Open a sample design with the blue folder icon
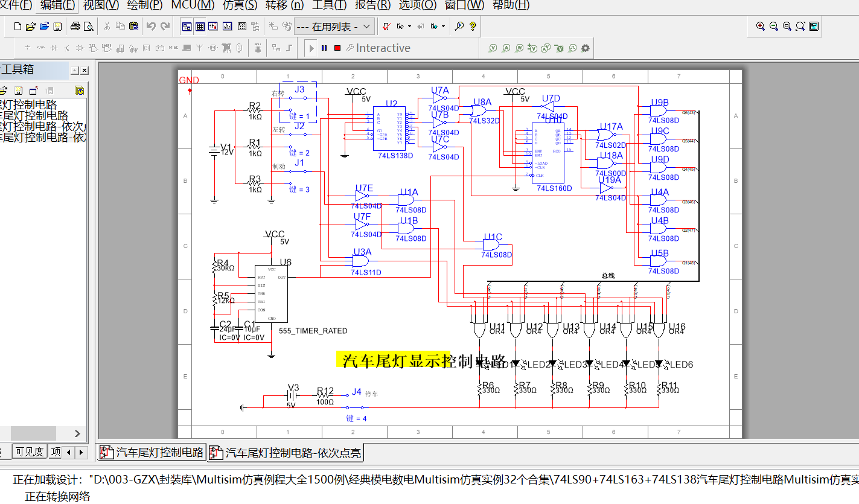This screenshot has height=504, width=859. coord(44,27)
